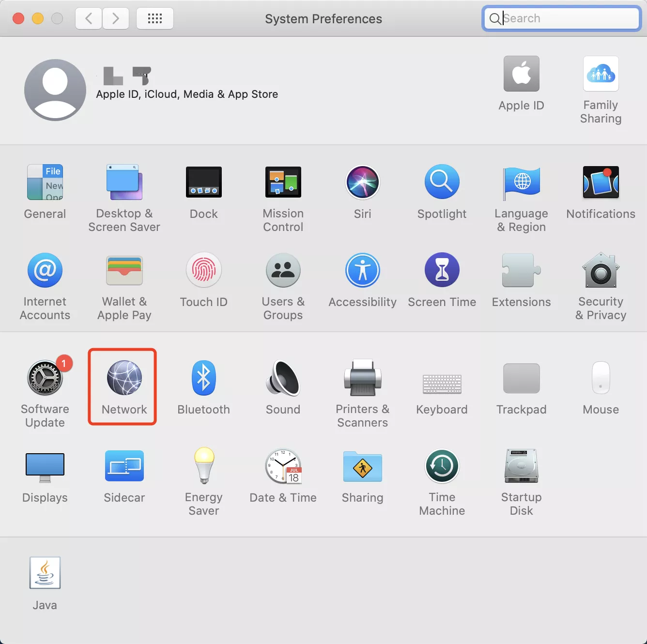Close the System Preferences window

18,18
